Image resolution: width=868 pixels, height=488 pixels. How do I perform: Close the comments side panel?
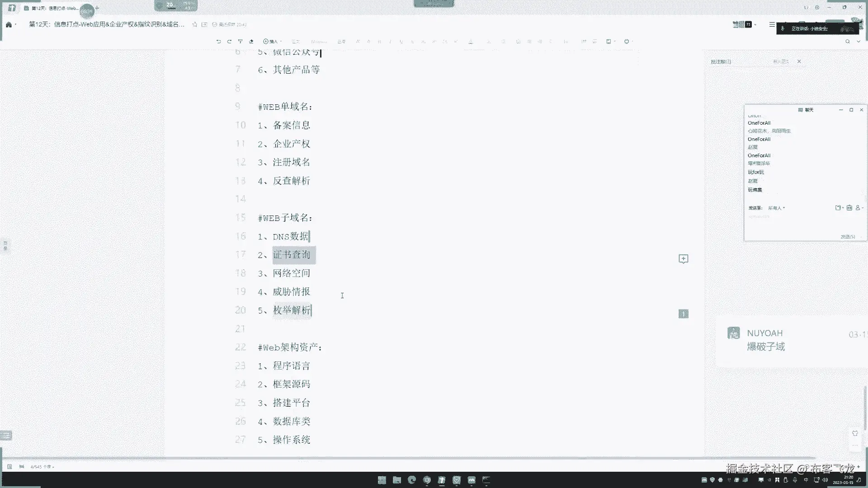[799, 61]
